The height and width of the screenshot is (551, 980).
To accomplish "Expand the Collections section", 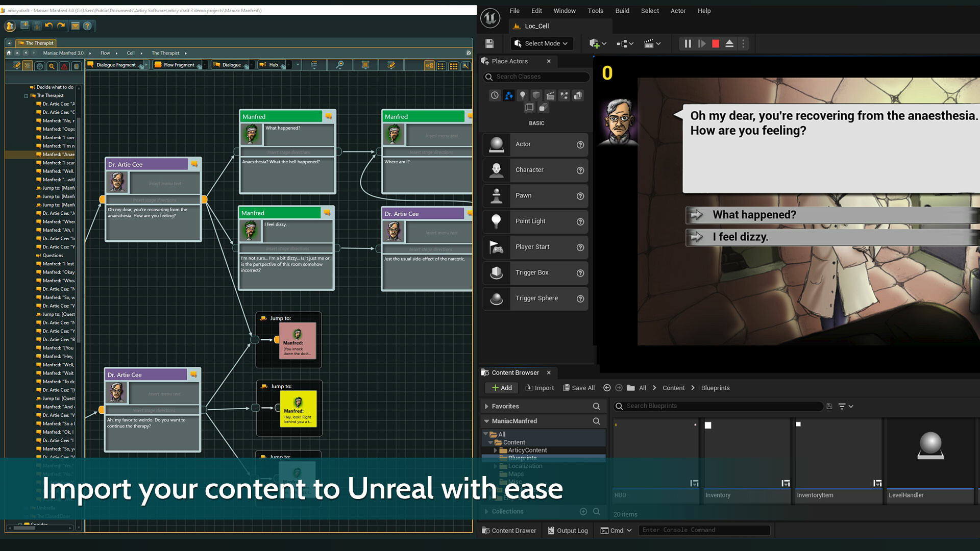I will (486, 511).
